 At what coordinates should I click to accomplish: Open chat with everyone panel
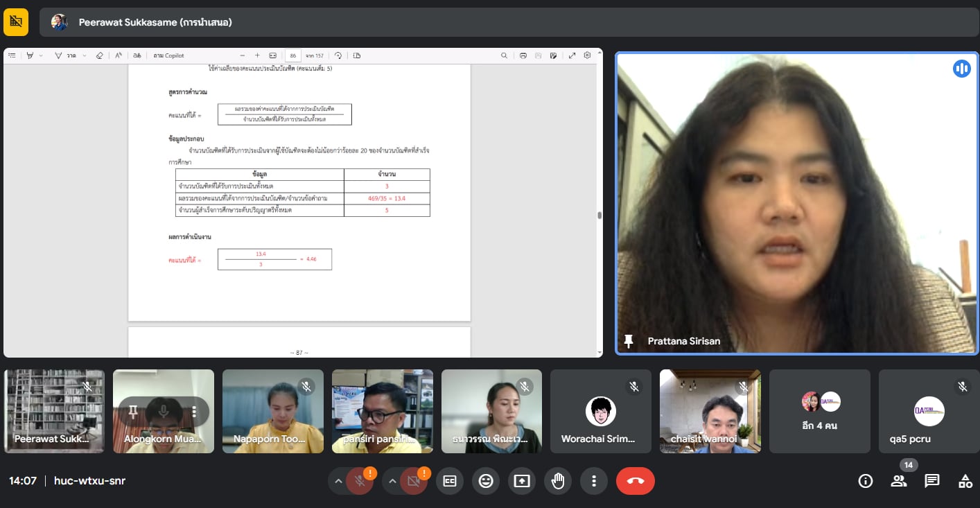(931, 481)
